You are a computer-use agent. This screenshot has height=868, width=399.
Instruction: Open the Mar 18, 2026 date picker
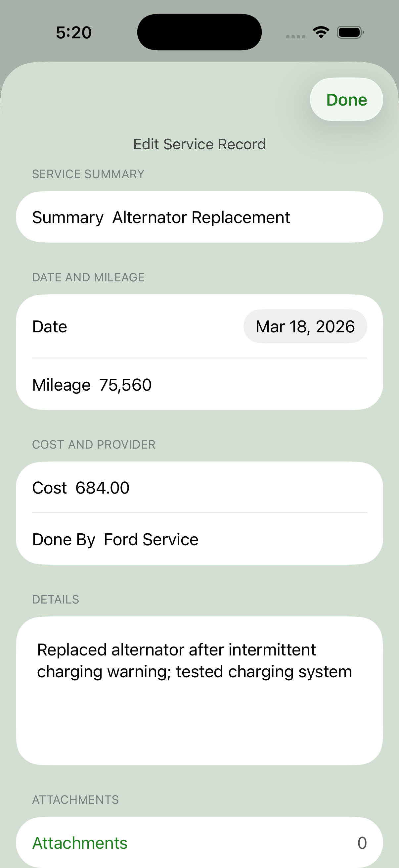305,326
